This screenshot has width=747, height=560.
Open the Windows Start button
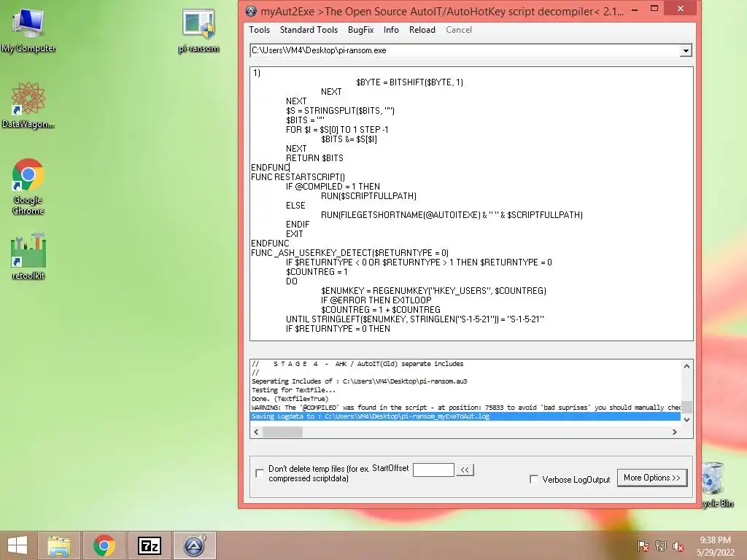(x=18, y=545)
